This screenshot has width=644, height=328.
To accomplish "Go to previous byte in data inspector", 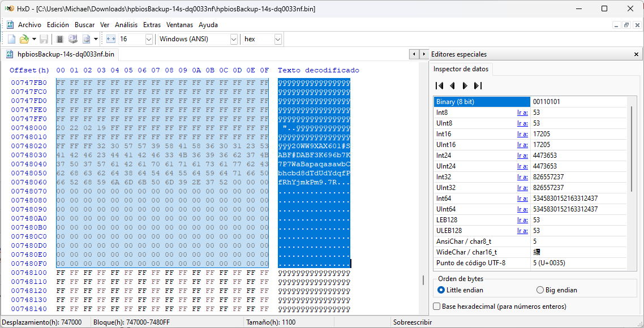I will [452, 86].
